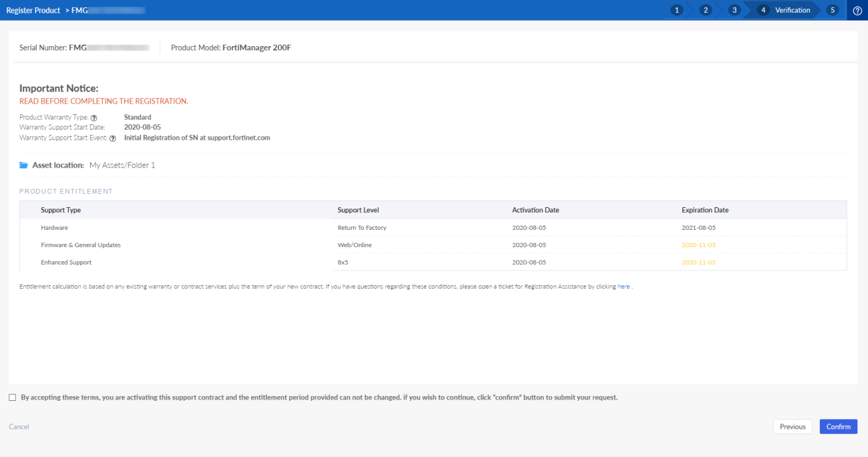
Task: Open the Register Product breadcrumb link
Action: [33, 10]
